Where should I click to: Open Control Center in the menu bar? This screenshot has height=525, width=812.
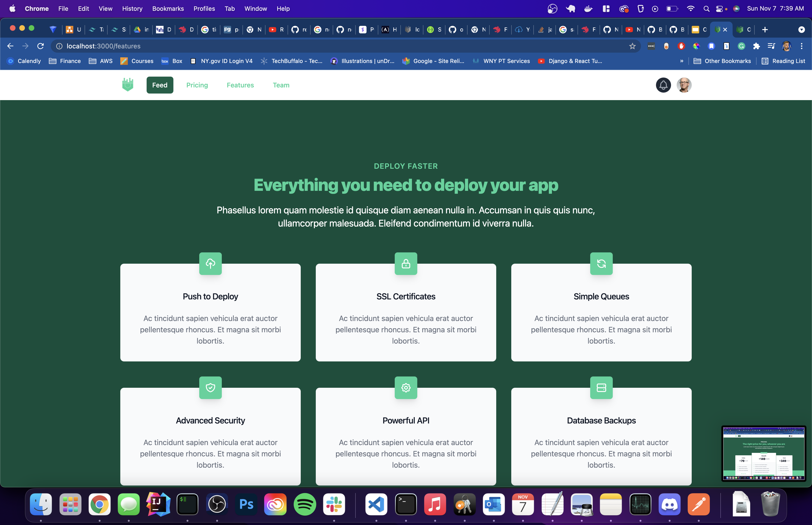719,9
